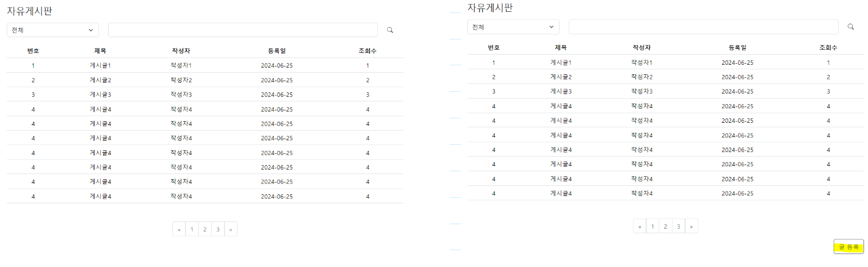Open post 게시글1 in right board
868x267 pixels.
(561, 62)
